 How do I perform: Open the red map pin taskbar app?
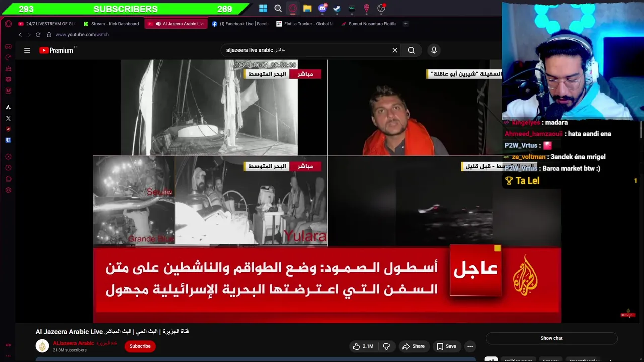point(367,8)
